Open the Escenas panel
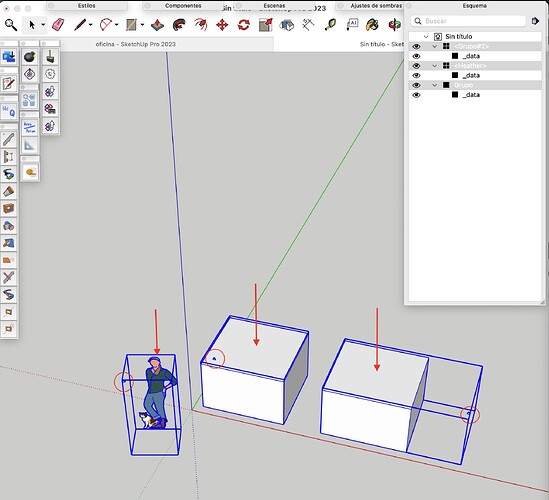549x500 pixels. coord(274,6)
